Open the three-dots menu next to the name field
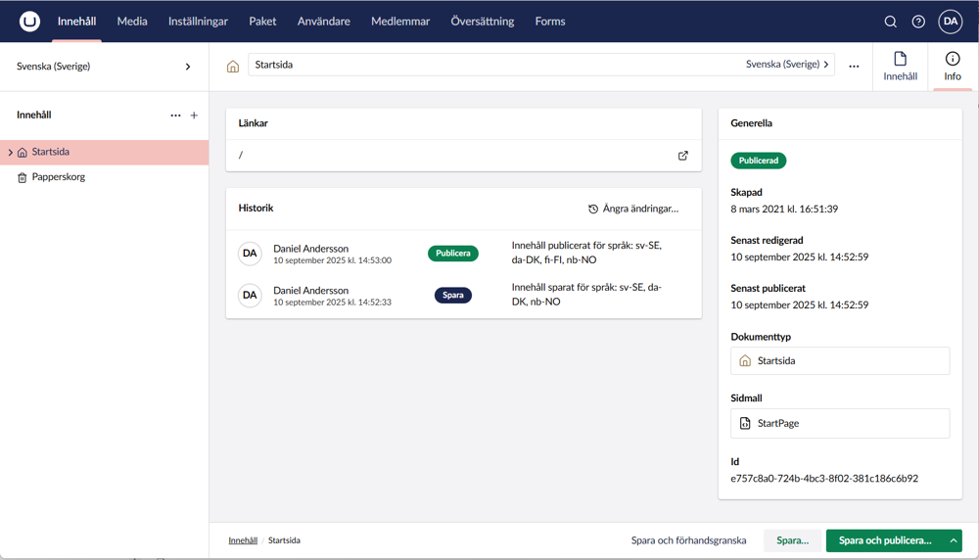 pos(854,67)
